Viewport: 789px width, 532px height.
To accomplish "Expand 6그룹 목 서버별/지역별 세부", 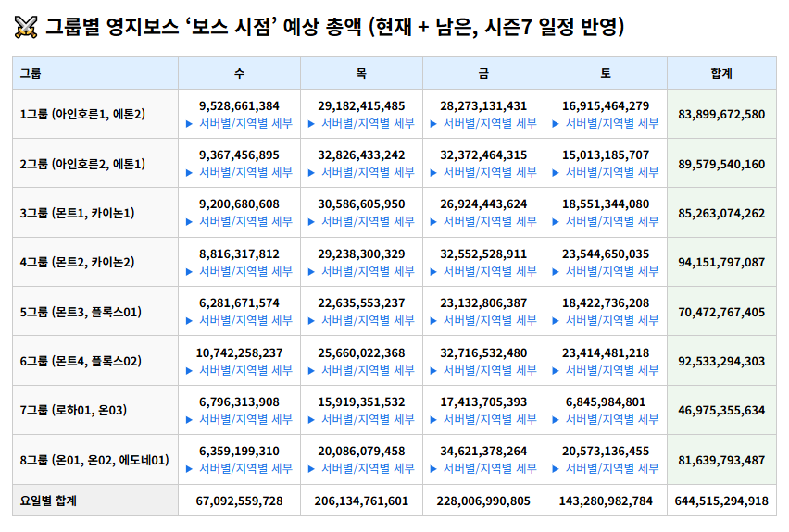I will tap(361, 370).
